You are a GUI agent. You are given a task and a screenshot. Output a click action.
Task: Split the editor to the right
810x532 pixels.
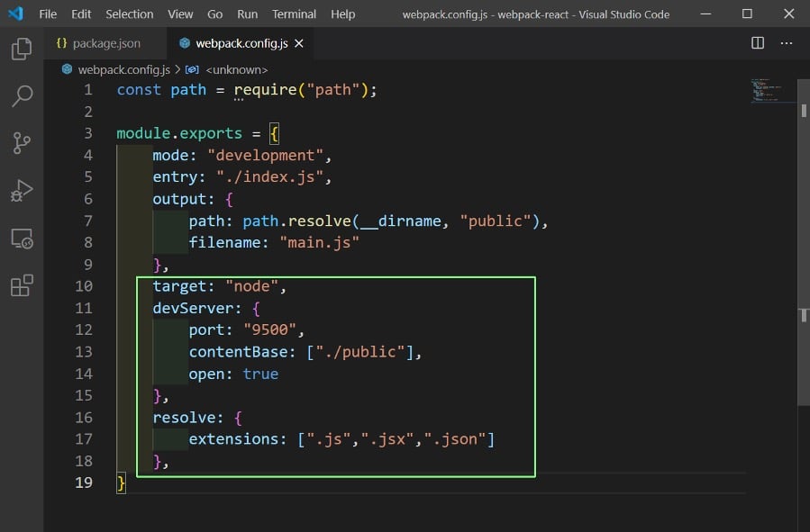pos(758,43)
